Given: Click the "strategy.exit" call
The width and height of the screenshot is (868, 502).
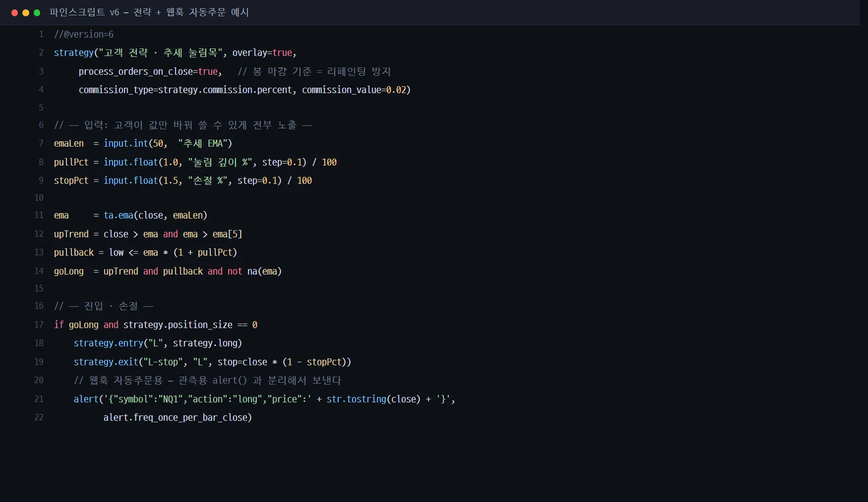Looking at the screenshot, I should click(x=106, y=362).
